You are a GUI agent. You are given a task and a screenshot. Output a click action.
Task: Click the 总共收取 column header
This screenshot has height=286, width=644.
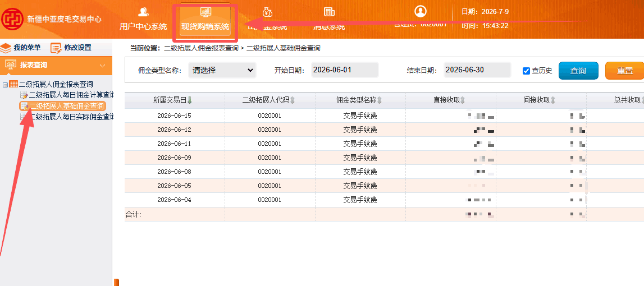[627, 100]
